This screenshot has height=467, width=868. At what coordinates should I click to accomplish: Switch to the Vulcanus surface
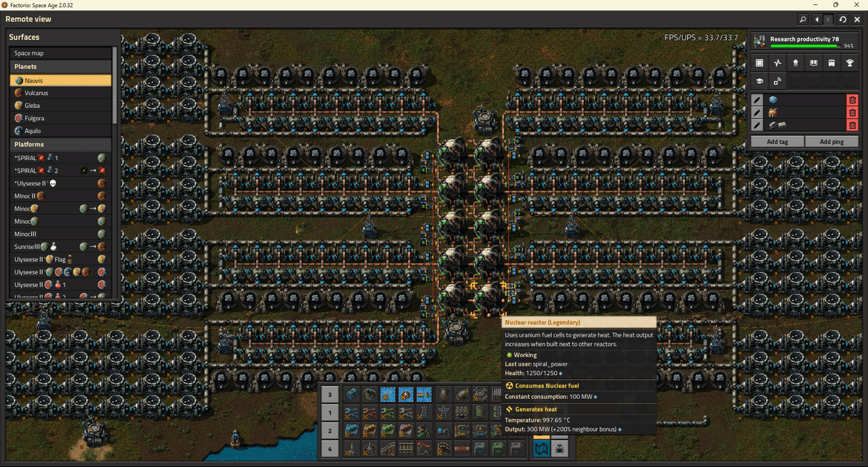43,92
